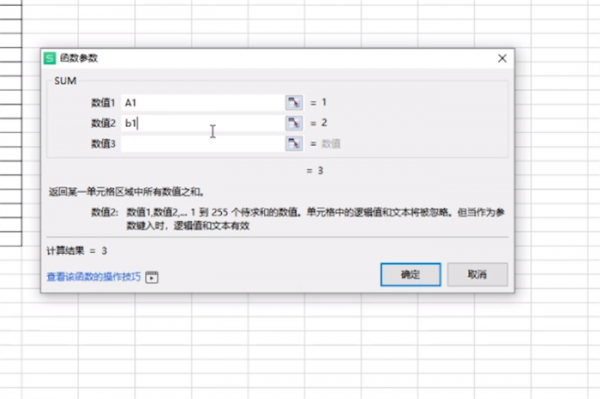Confirm with the 确定 button
The height and width of the screenshot is (399, 600).
[x=411, y=274]
